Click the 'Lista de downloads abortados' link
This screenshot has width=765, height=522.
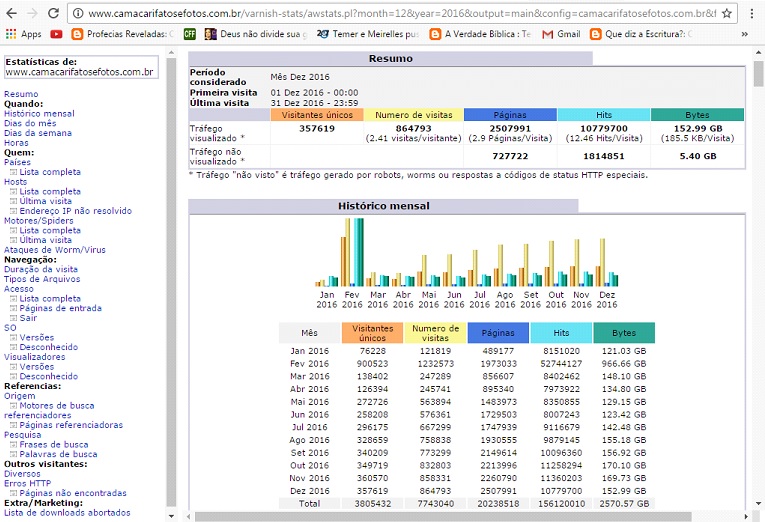(67, 513)
